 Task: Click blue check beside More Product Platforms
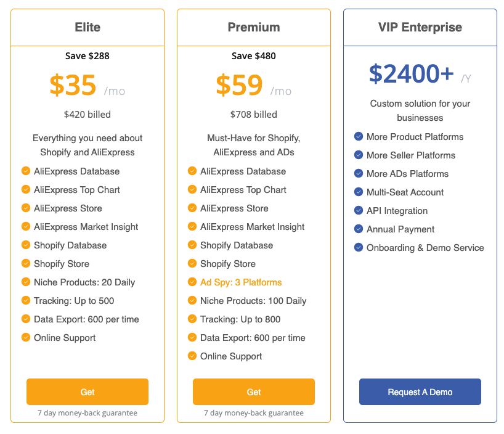click(x=359, y=137)
